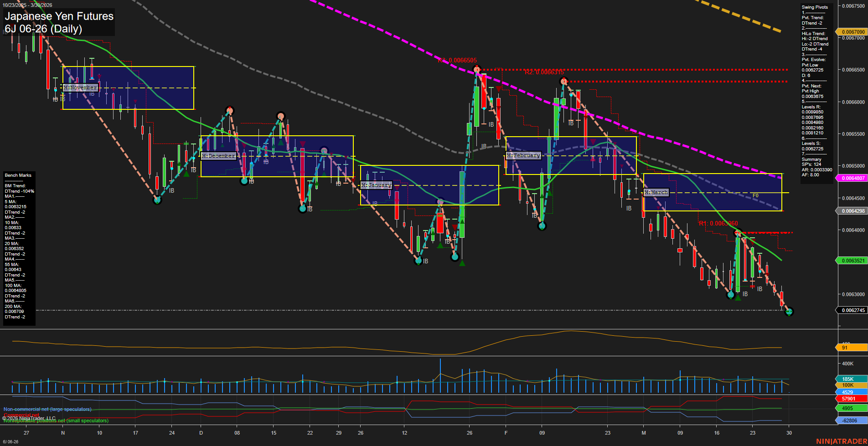Click the red 57901 value marker on the COT scale
Viewport: 868px width, 446px height.
(849, 400)
